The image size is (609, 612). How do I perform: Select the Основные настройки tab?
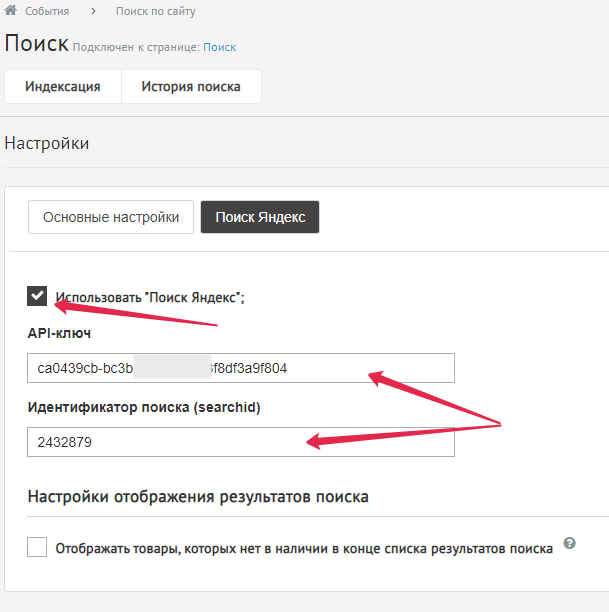pos(110,217)
